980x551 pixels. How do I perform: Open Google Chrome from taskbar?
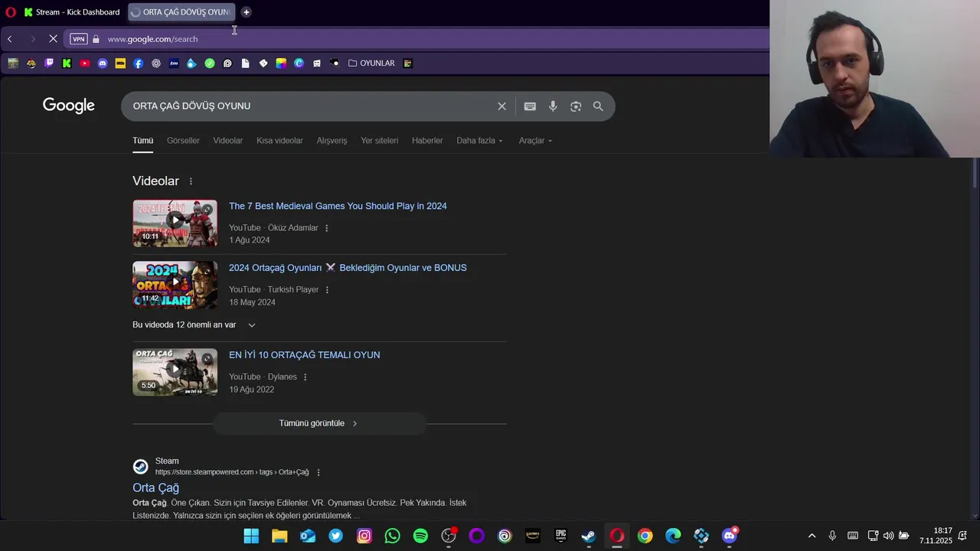[645, 536]
